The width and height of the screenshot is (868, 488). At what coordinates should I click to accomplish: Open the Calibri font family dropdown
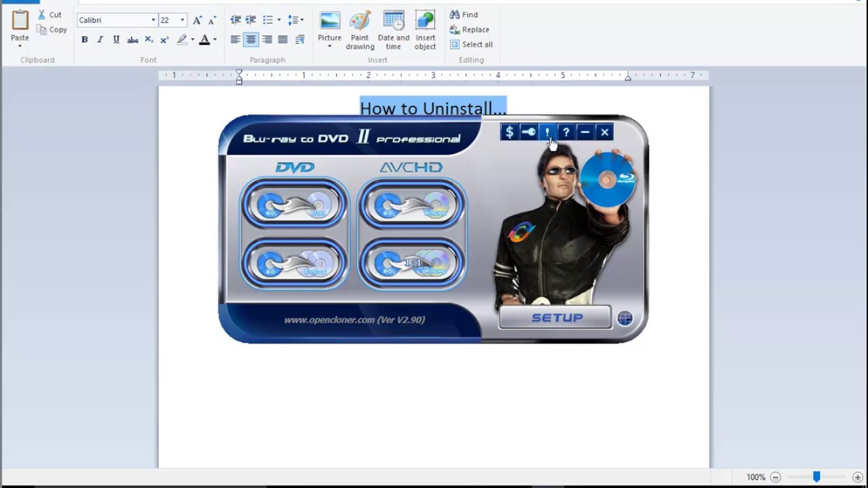pos(153,20)
